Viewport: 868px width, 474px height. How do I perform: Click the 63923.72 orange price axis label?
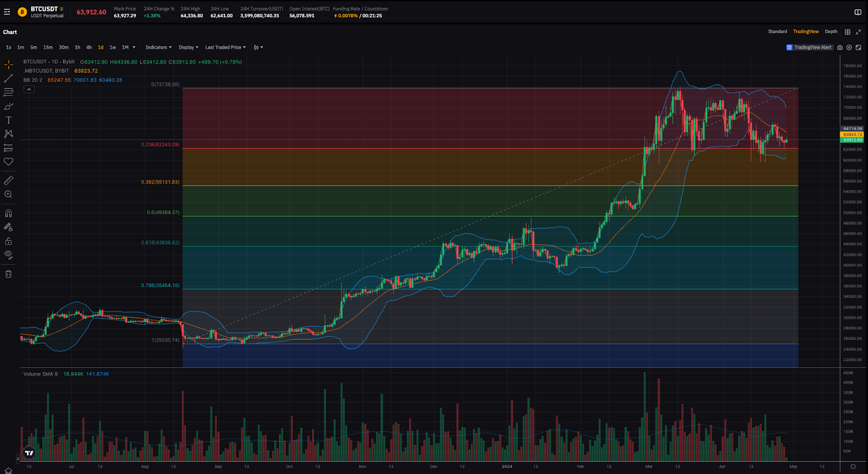[x=852, y=134]
